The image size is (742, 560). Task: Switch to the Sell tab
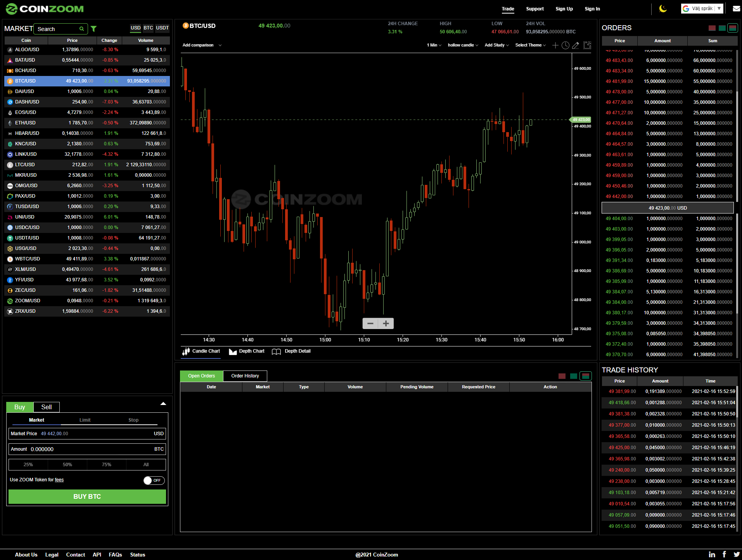click(47, 407)
